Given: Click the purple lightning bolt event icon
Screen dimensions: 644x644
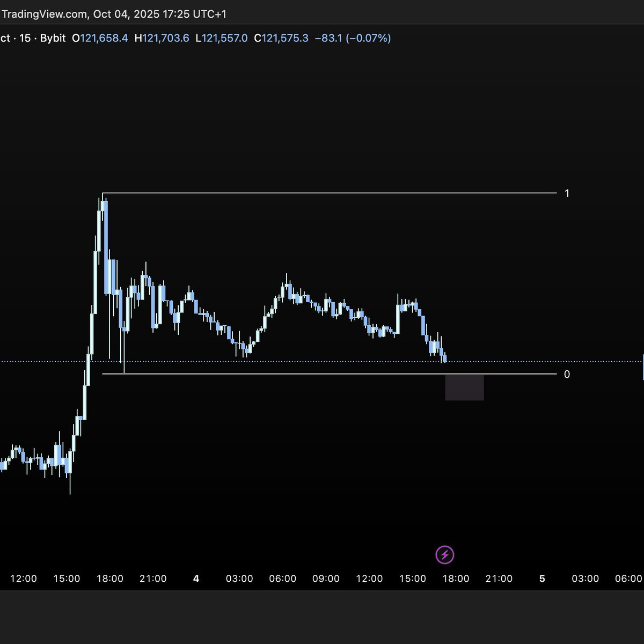Looking at the screenshot, I should (x=445, y=554).
